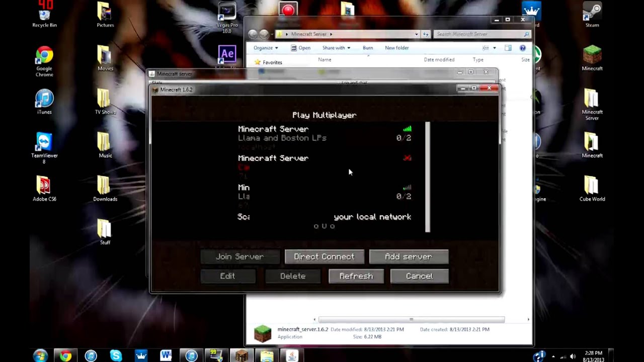Open the Music desktop folder
Screen dimensions: 644x362
(105, 145)
